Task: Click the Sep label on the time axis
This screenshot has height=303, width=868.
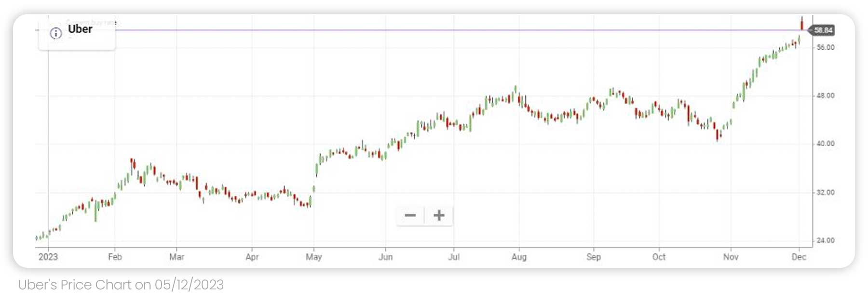Action: (594, 257)
